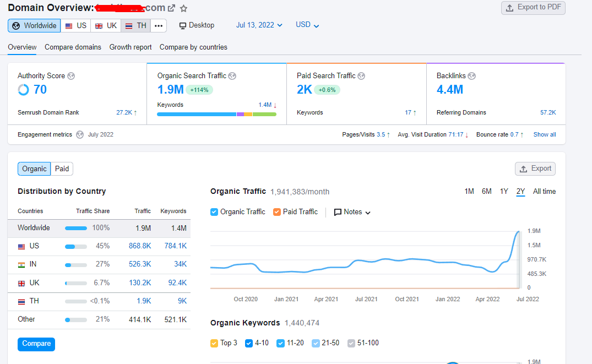The height and width of the screenshot is (364, 592).
Task: Click the Organic Search Traffic globe icon
Action: [232, 76]
